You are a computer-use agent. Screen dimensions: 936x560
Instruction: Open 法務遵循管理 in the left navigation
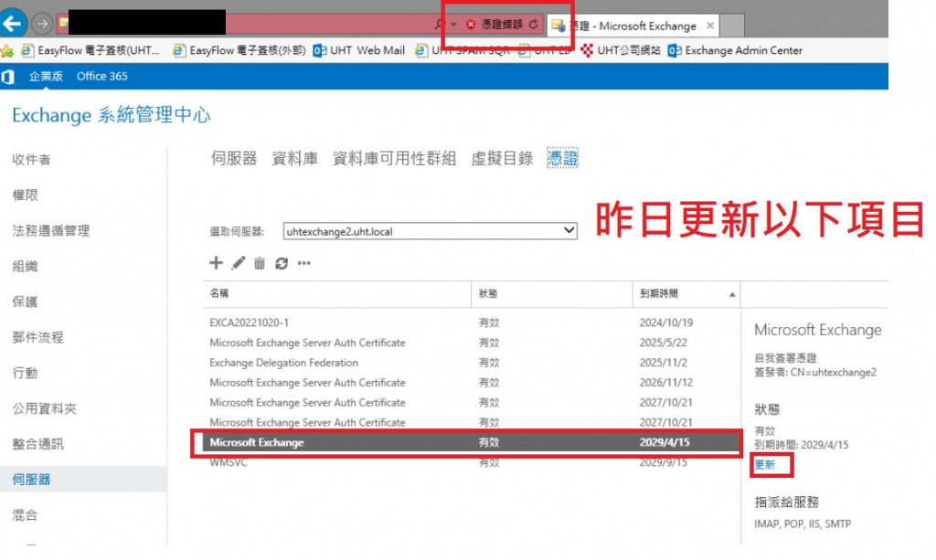(x=51, y=231)
